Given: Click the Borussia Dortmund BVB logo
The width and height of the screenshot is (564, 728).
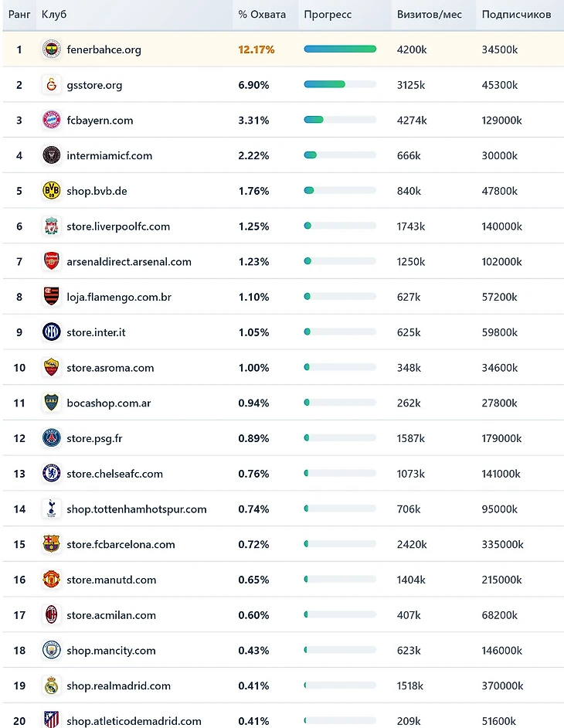Looking at the screenshot, I should coord(51,191).
